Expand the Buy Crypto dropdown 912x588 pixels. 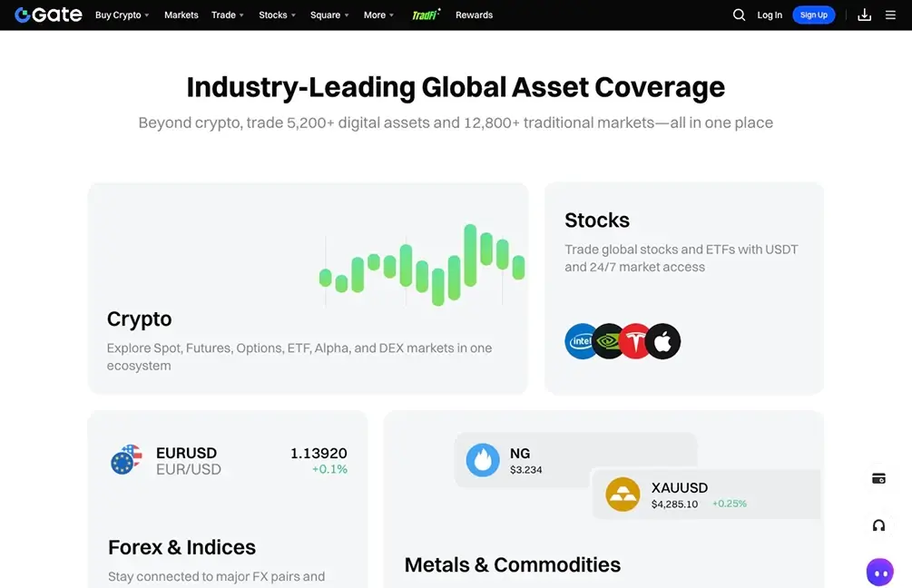click(123, 15)
